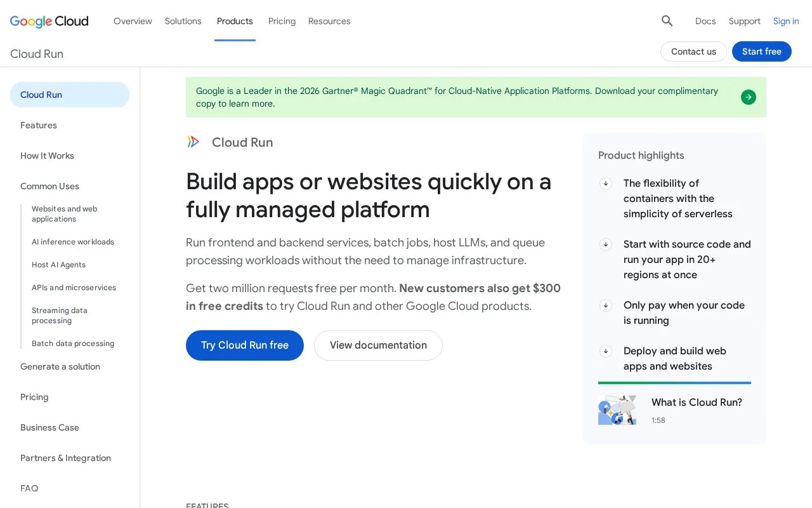Jump to How It Works section
The image size is (812, 508).
(47, 156)
